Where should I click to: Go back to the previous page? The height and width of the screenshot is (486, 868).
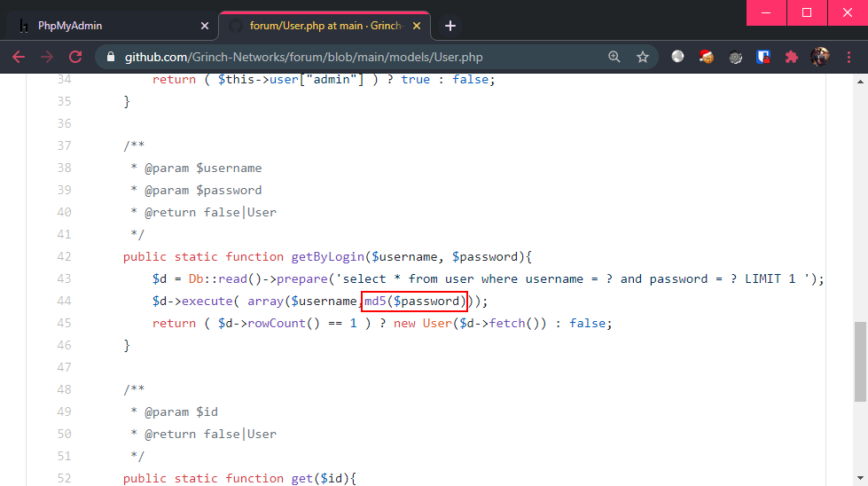click(x=19, y=57)
